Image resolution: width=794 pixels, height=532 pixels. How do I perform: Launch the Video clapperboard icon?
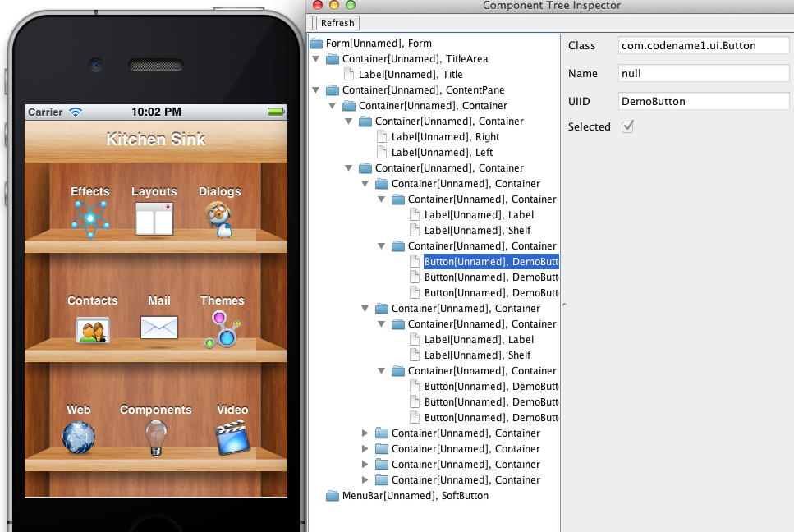point(232,437)
